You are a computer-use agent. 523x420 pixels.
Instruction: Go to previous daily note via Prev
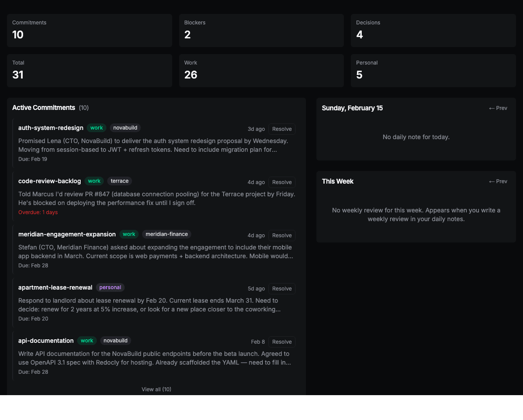tap(498, 108)
